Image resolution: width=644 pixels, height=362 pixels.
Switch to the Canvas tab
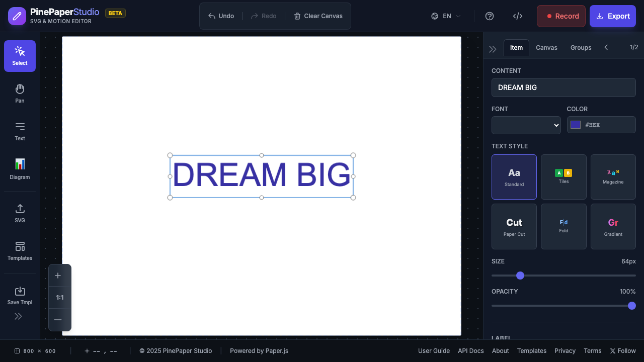pyautogui.click(x=546, y=48)
